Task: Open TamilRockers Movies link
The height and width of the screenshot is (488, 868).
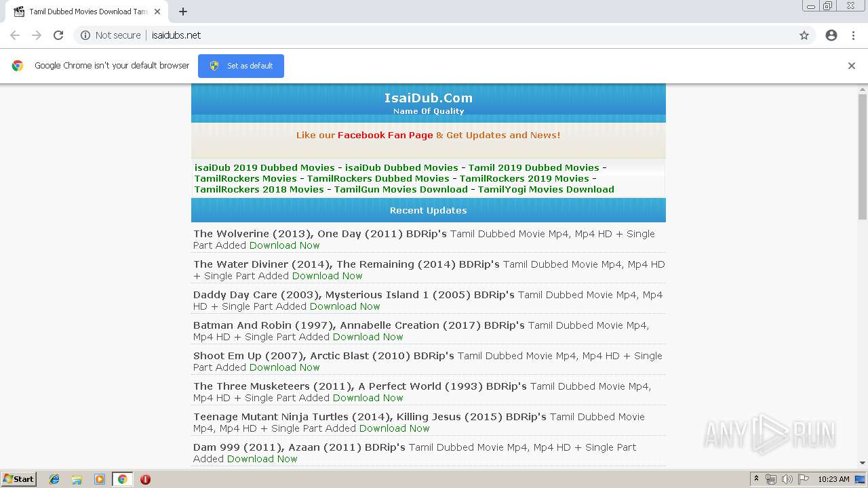Action: click(245, 178)
